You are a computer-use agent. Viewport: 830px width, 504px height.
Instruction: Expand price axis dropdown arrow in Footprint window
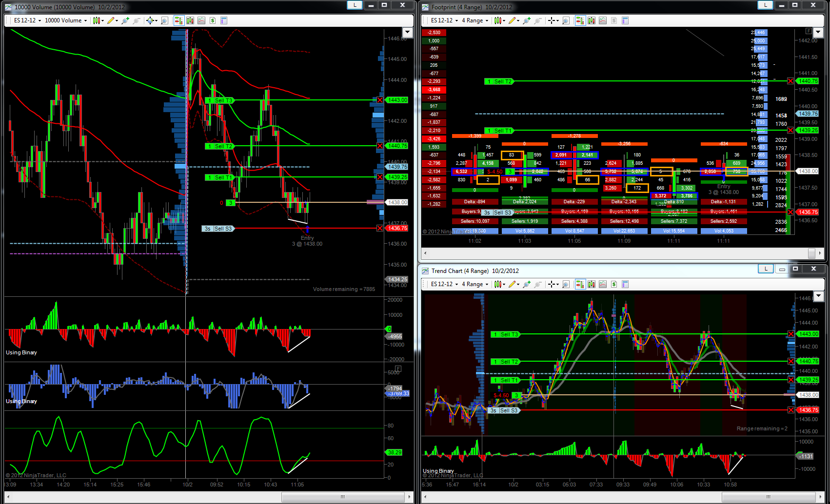(x=818, y=32)
